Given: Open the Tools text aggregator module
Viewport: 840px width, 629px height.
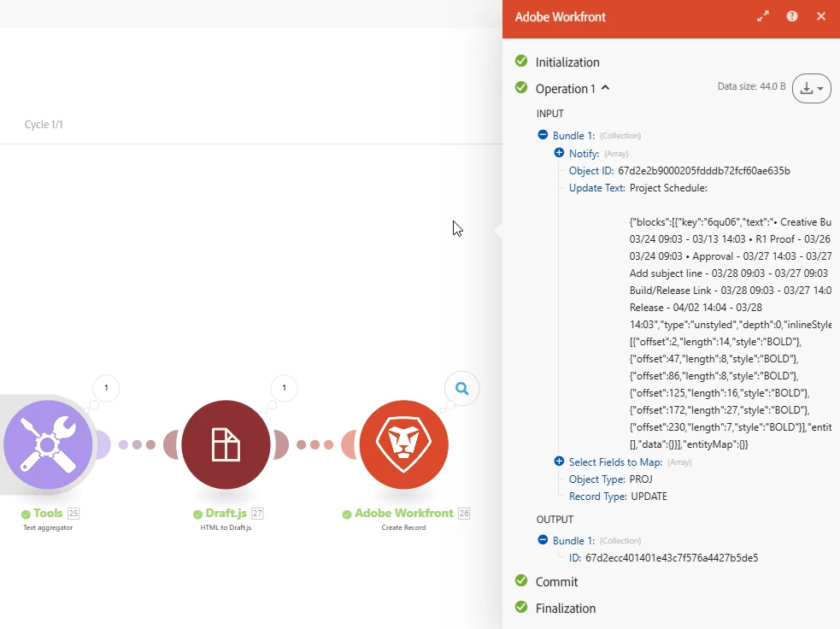Looking at the screenshot, I should [x=48, y=444].
